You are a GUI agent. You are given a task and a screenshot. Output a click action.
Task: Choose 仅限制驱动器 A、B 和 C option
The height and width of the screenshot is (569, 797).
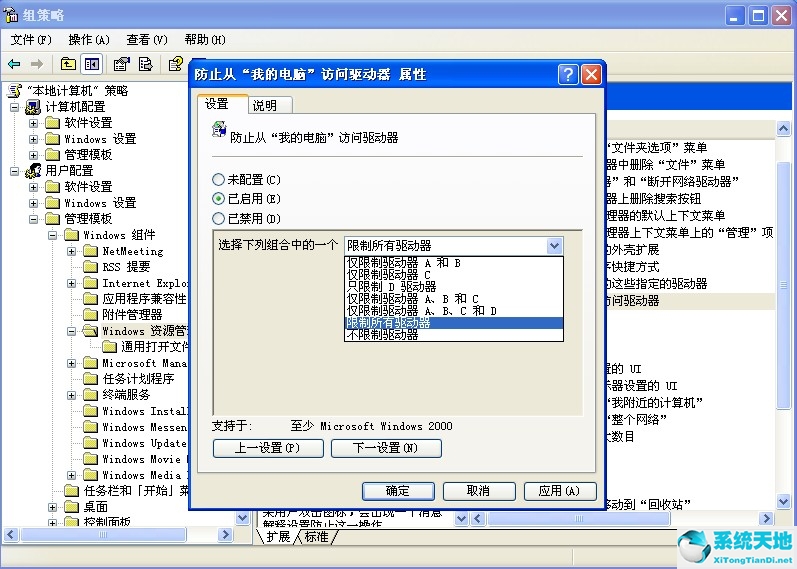(x=454, y=298)
